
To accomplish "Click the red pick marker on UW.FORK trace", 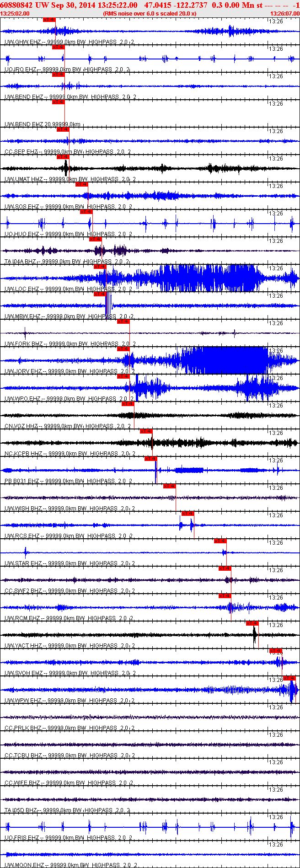I will coord(123,321).
